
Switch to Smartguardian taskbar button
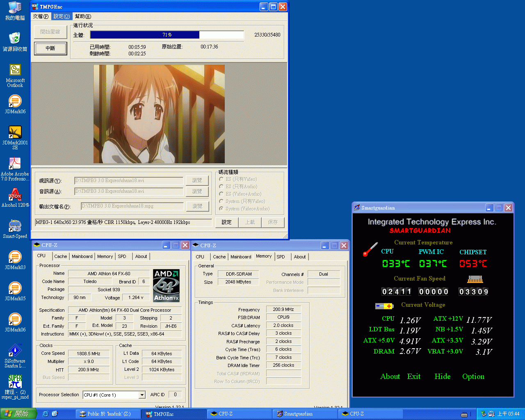pos(305,414)
